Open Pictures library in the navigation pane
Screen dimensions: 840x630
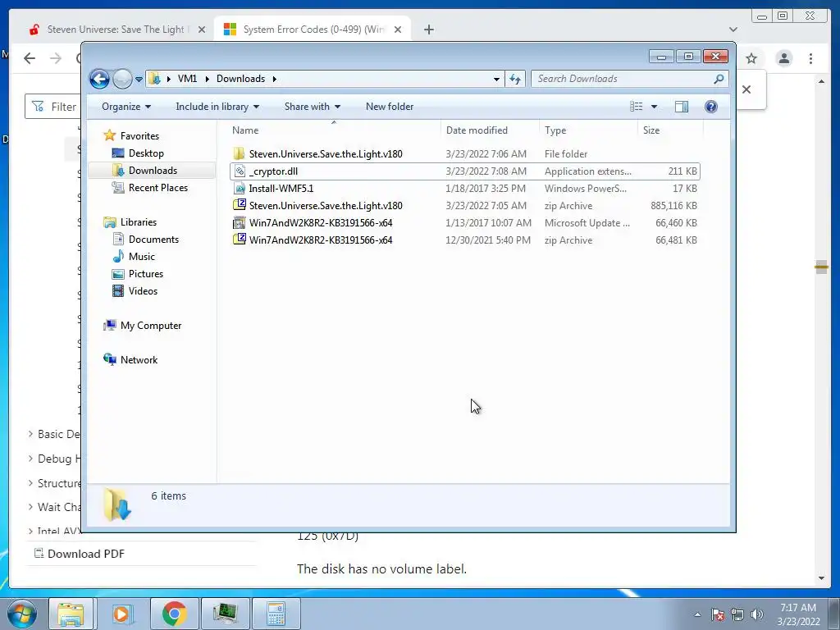coord(146,274)
